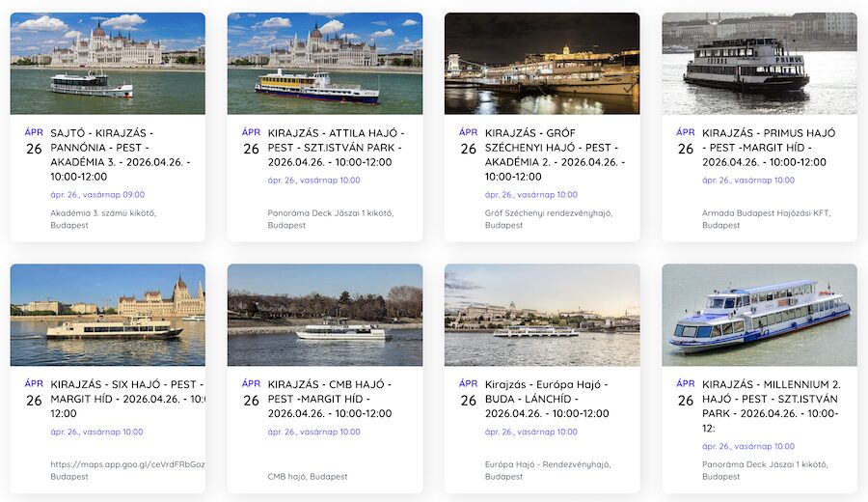Image resolution: width=868 pixels, height=502 pixels.
Task: Click the Six Hajó event thumbnail
Action: [x=107, y=315]
